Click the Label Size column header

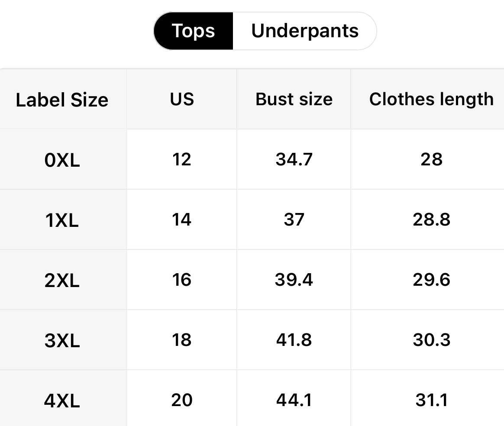(62, 100)
